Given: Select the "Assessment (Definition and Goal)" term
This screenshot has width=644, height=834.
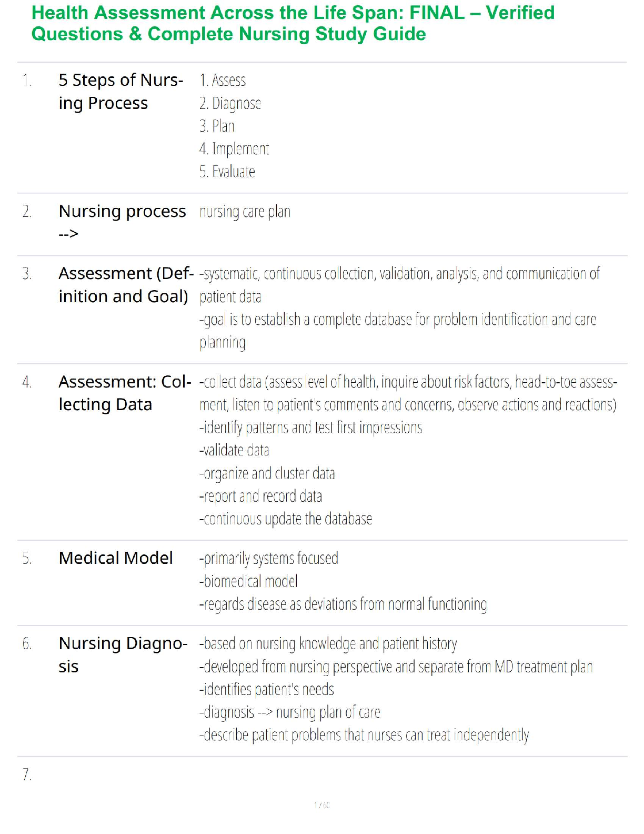Looking at the screenshot, I should pyautogui.click(x=126, y=285).
